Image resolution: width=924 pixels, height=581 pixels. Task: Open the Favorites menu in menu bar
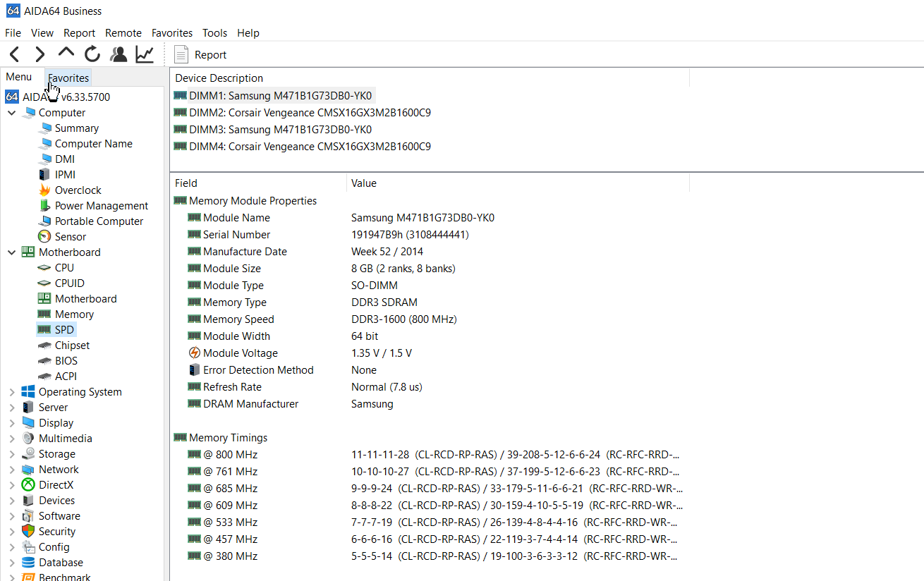point(172,32)
